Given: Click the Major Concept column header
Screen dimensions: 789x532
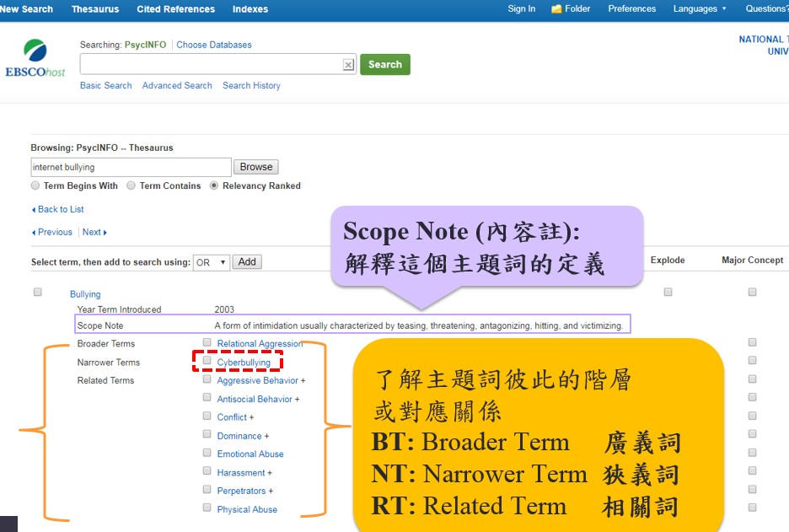Looking at the screenshot, I should tap(752, 261).
